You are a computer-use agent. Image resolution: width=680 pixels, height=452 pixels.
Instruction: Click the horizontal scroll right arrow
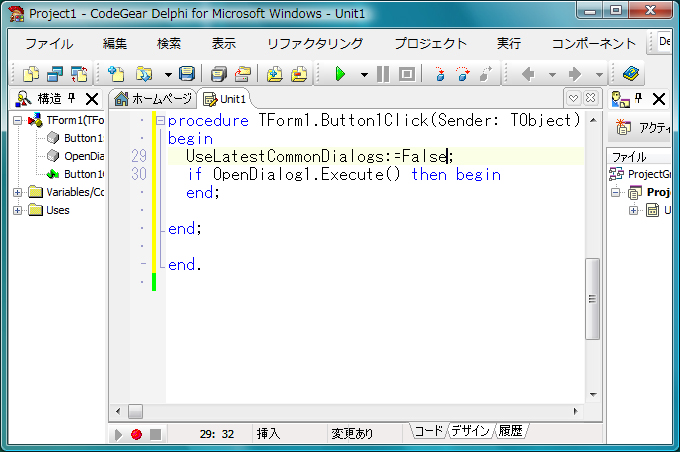[575, 411]
